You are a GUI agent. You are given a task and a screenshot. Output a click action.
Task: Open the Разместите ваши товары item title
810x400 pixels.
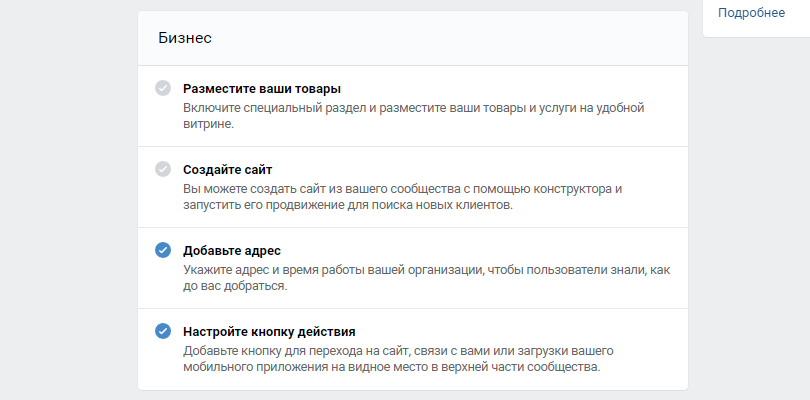262,89
